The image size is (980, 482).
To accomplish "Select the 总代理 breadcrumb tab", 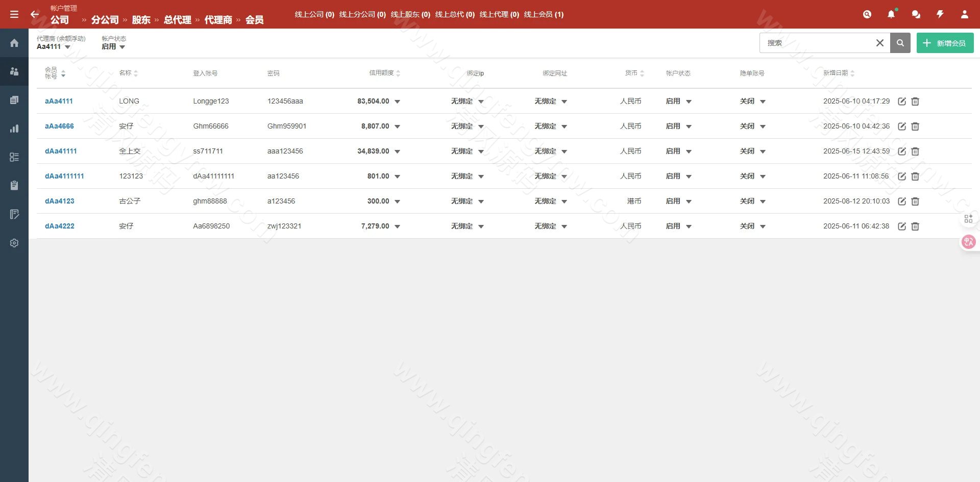I will coord(177,20).
